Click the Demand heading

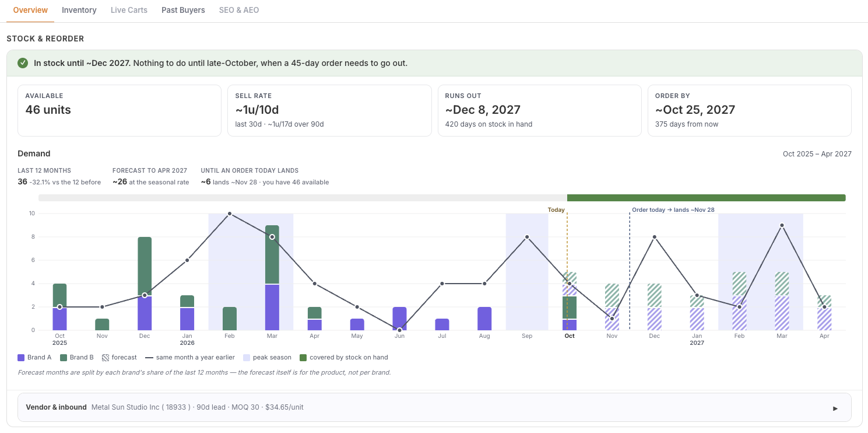pos(34,153)
